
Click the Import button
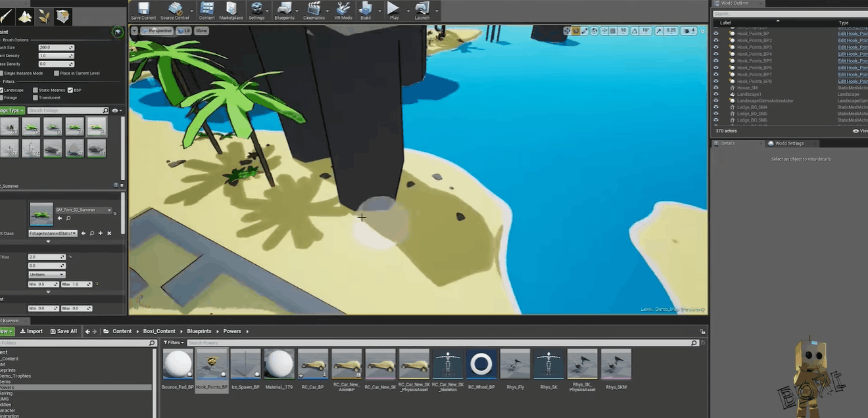point(31,331)
